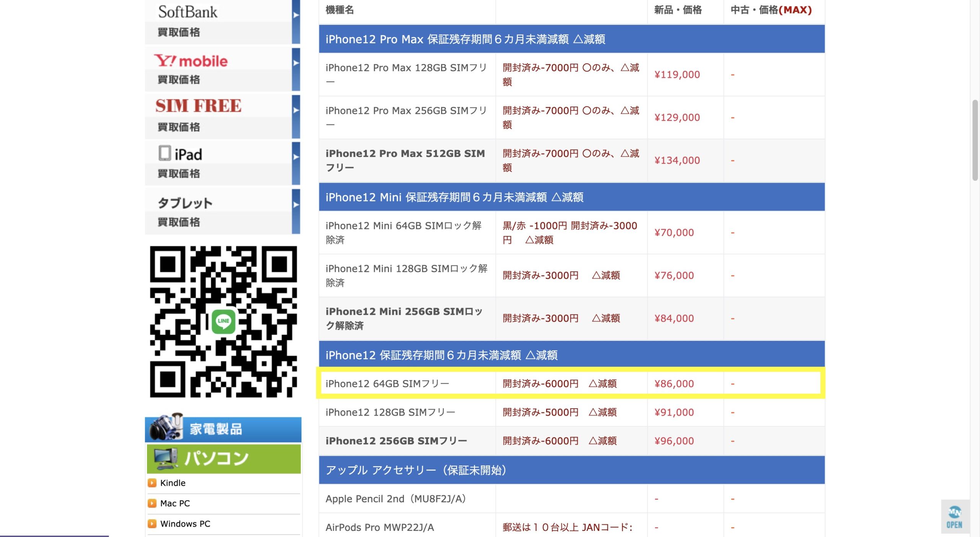
Task: Click the page vertical scrollbar thumb
Action: pyautogui.click(x=975, y=140)
